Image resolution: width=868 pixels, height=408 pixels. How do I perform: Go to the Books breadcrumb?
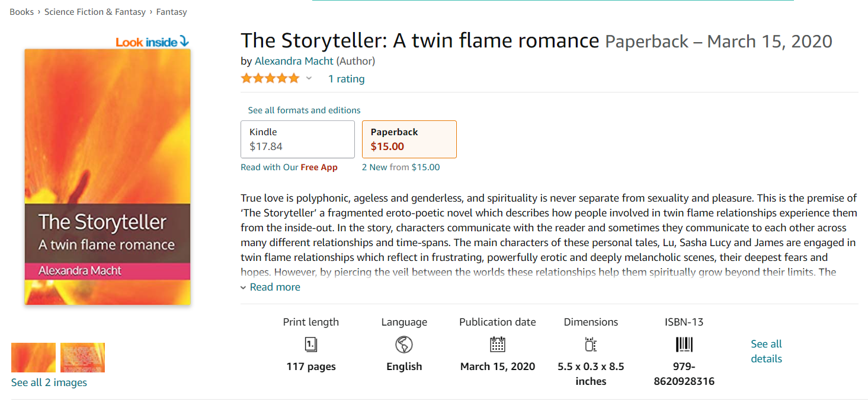coord(22,12)
